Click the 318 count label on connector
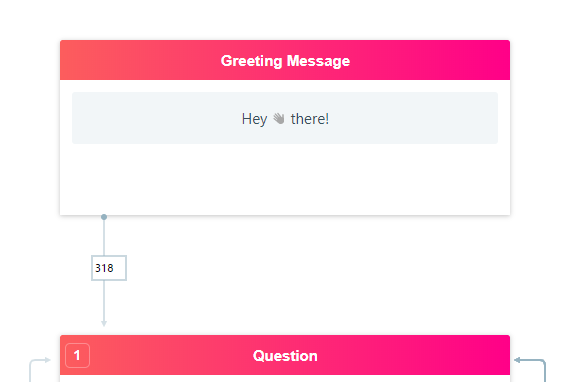Image resolution: width=585 pixels, height=382 pixels. (109, 268)
